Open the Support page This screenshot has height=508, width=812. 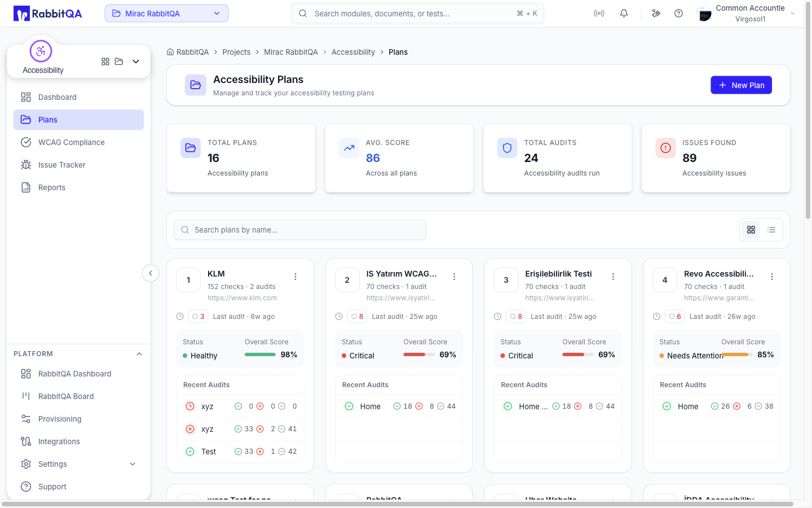pyautogui.click(x=78, y=487)
